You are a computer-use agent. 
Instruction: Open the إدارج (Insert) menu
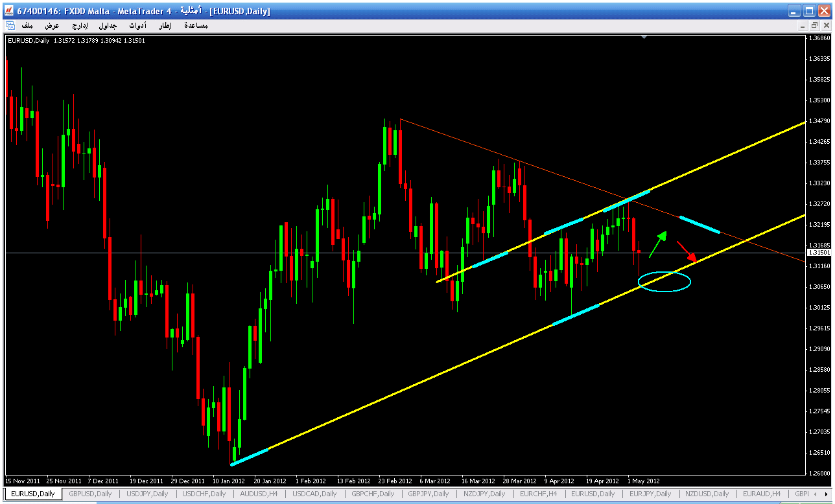pos(80,25)
